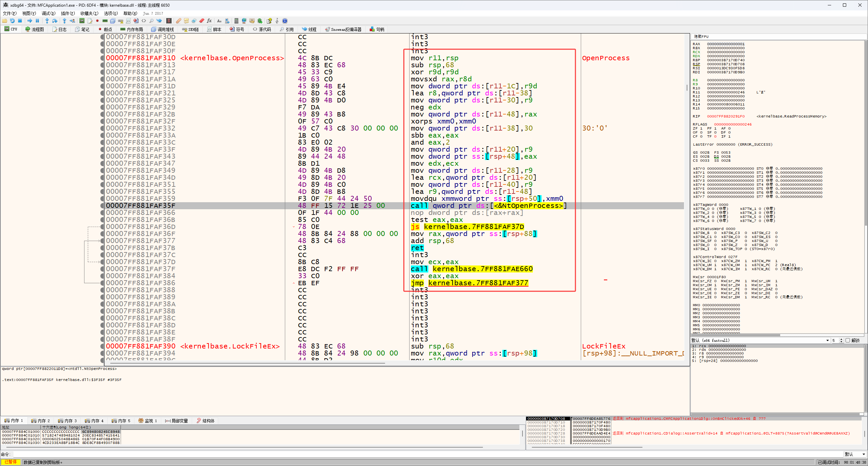Click the patches bandage toolbar icon
This screenshot has width=868, height=466.
(179, 21)
